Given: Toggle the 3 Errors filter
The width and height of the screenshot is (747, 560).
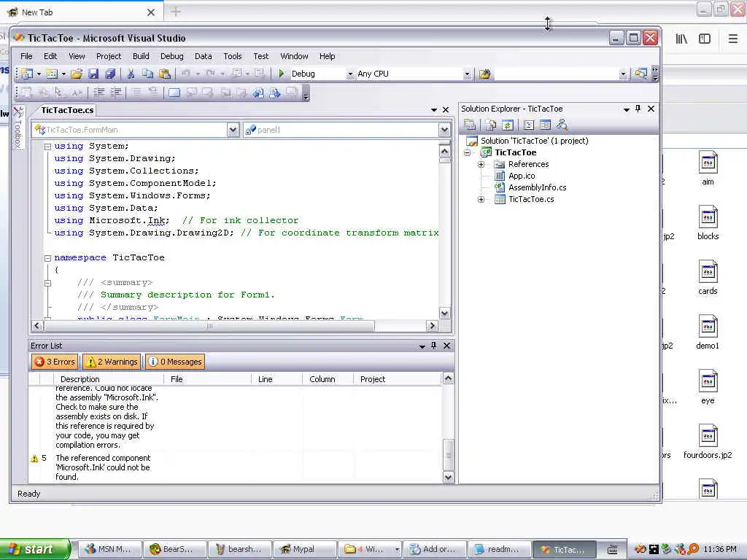Looking at the screenshot, I should pyautogui.click(x=55, y=362).
